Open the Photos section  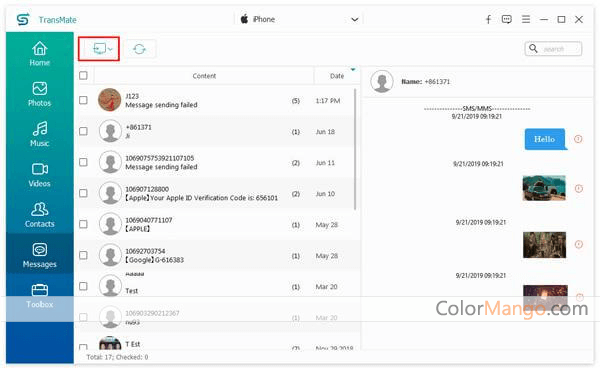40,94
